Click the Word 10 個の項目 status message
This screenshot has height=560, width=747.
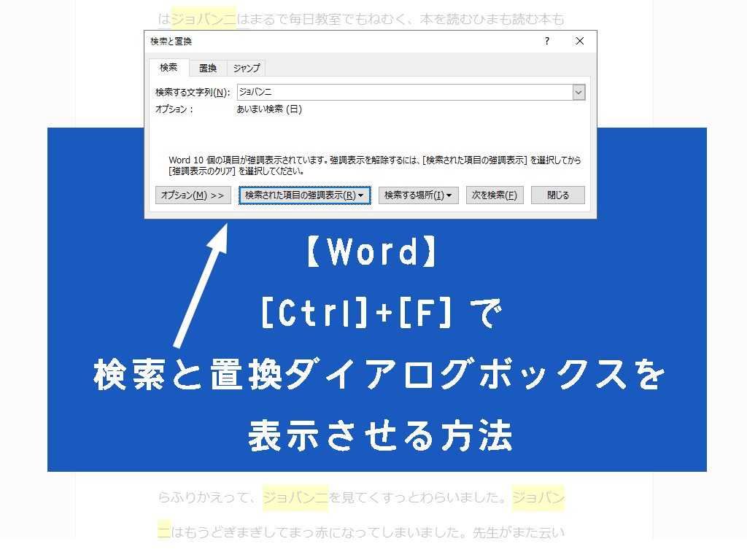(x=374, y=166)
